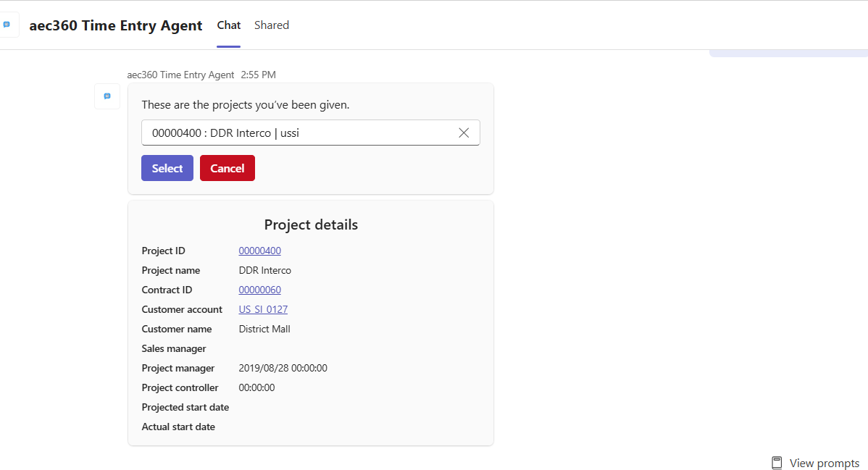This screenshot has width=868, height=470.
Task: Open the Shared tab
Action: point(272,25)
